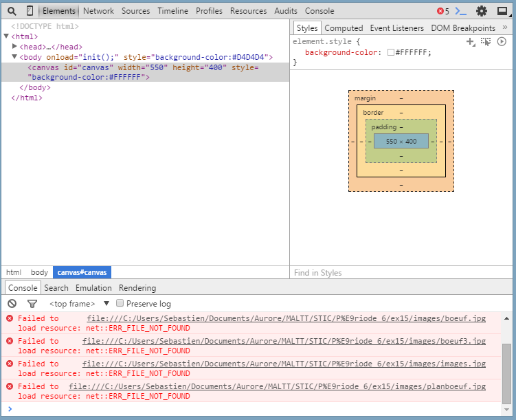
Task: Toggle element state icon in the Styles pane
Action: 486,42
